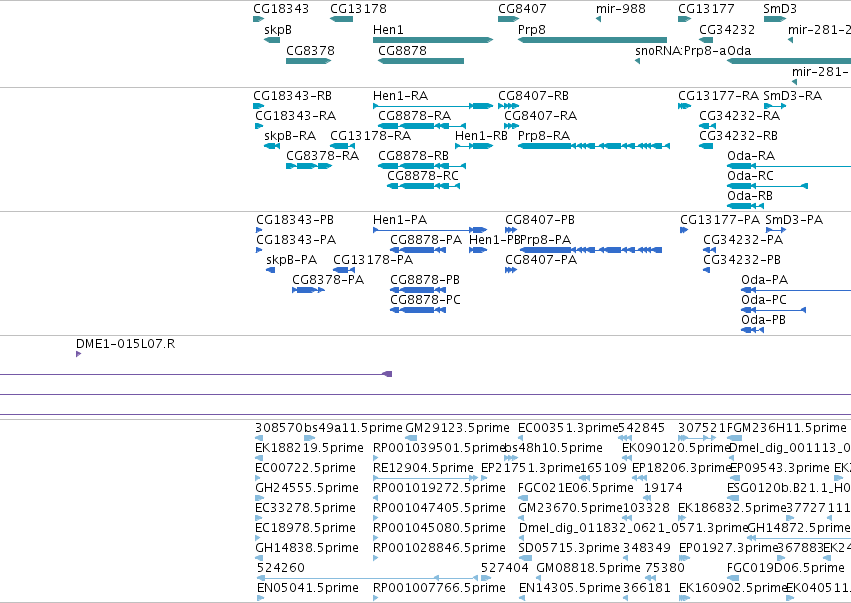Click the long Prp8 gene bar
Image resolution: width=851 pixels, height=603 pixels.
(x=592, y=40)
